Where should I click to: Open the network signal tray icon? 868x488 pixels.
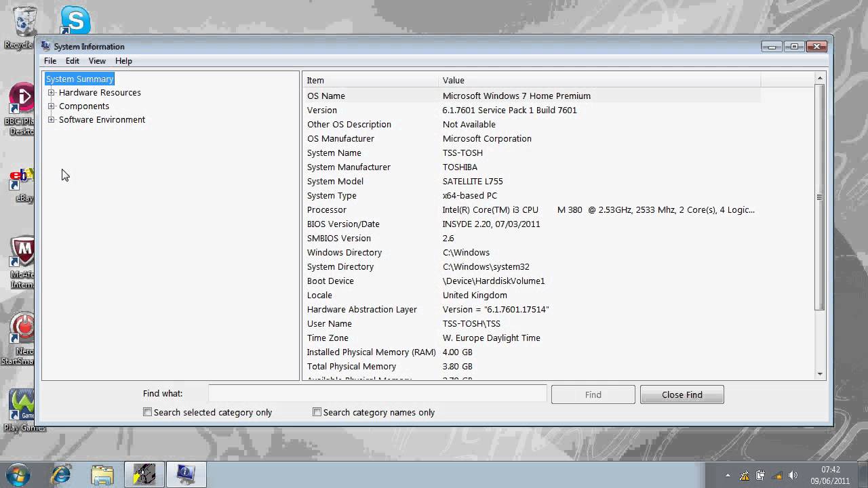click(x=776, y=476)
